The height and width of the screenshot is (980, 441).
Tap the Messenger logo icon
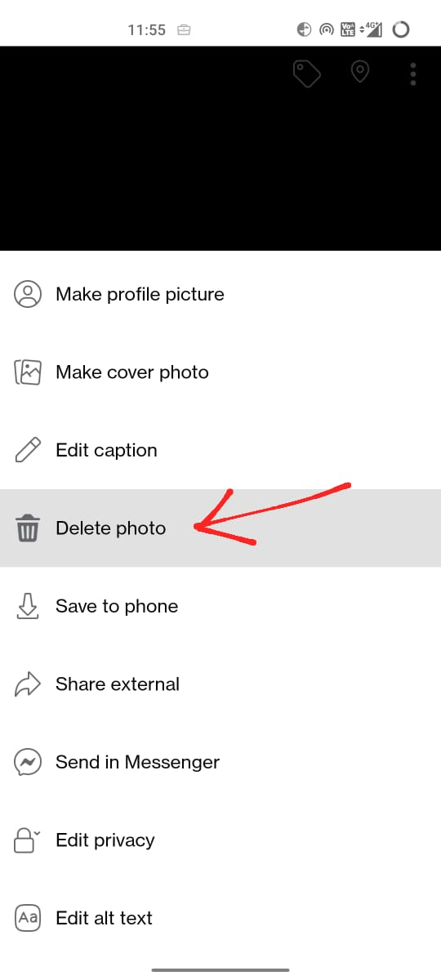point(28,762)
